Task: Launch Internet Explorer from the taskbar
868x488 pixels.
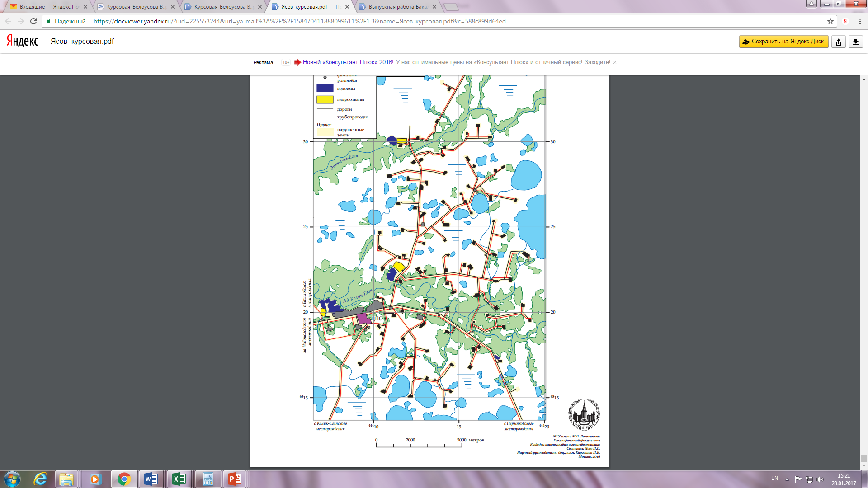Action: pyautogui.click(x=40, y=479)
